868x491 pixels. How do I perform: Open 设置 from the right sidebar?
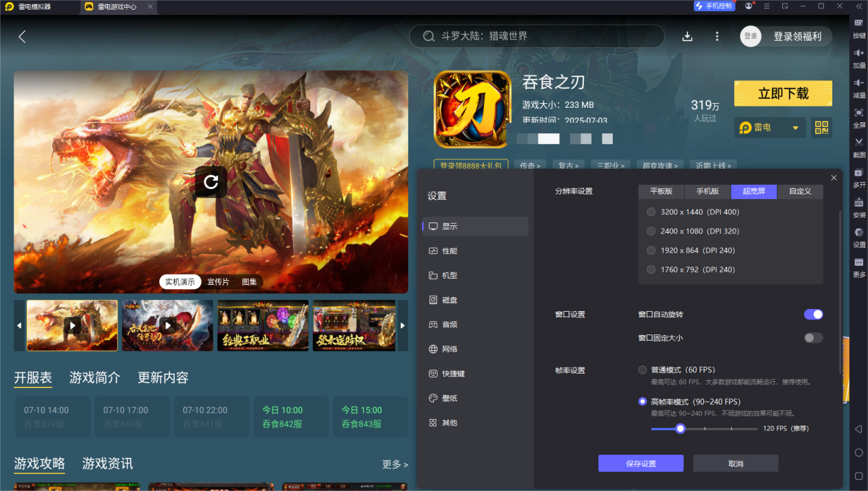tap(859, 237)
